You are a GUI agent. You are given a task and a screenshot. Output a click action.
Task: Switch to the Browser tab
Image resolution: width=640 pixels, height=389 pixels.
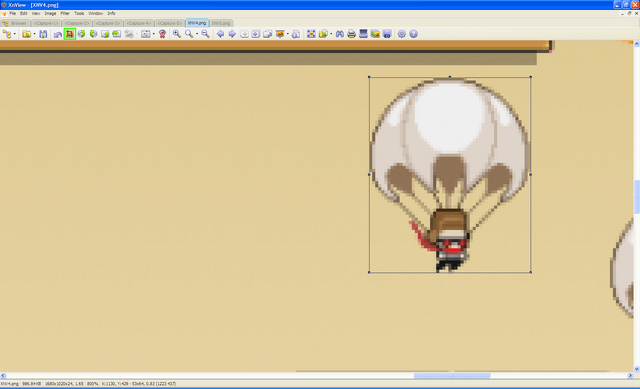[x=15, y=23]
